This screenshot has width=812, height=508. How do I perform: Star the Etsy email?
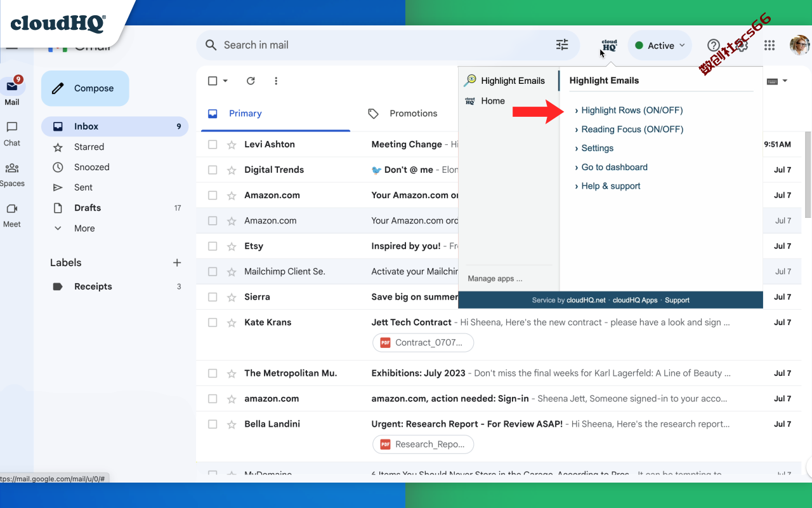pyautogui.click(x=232, y=246)
